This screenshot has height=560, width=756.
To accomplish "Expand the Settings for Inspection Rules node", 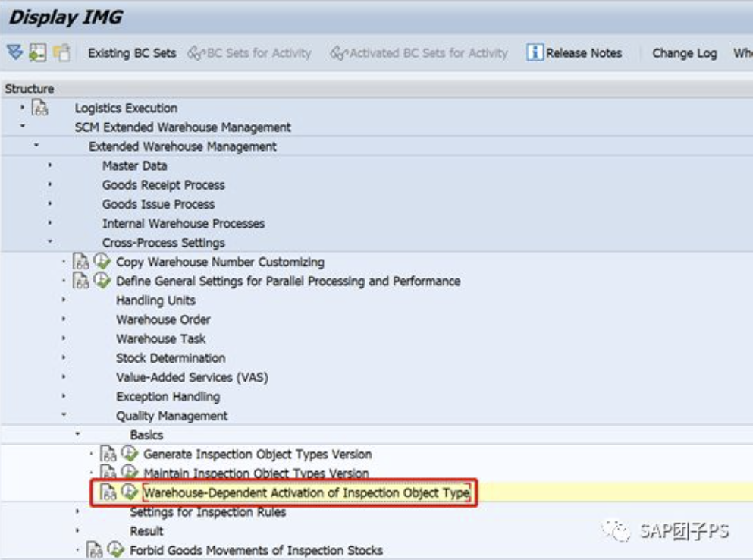I will tap(77, 511).
